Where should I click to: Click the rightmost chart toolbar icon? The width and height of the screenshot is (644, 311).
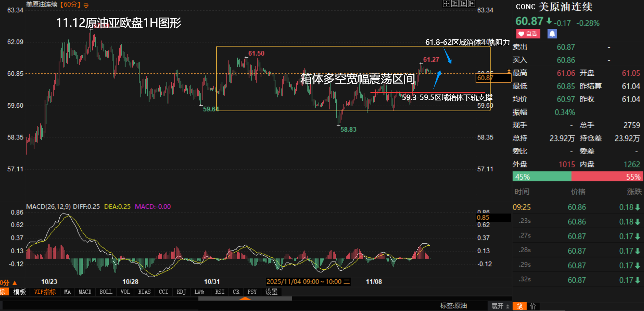(x=471, y=4)
